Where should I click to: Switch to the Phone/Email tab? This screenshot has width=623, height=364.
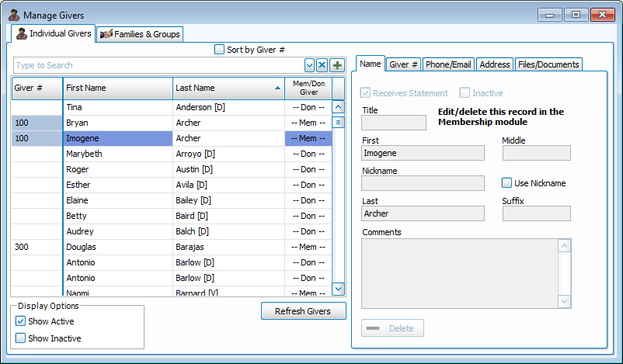click(448, 64)
